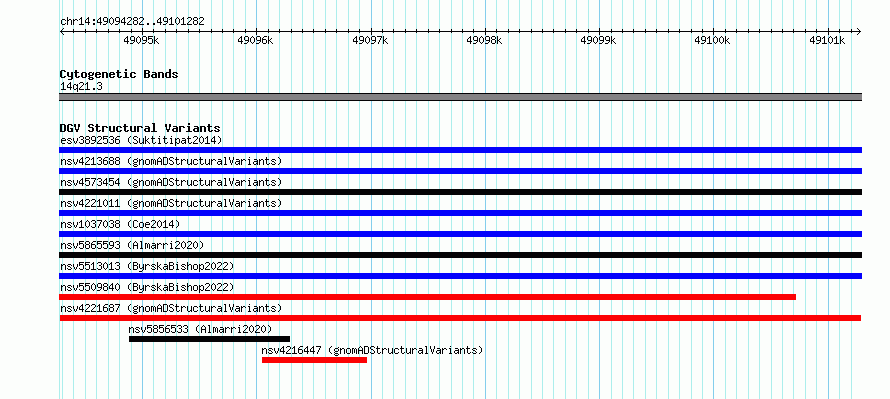Open the nsv5509840 (ByrskaBishop2022) label

[x=147, y=287]
